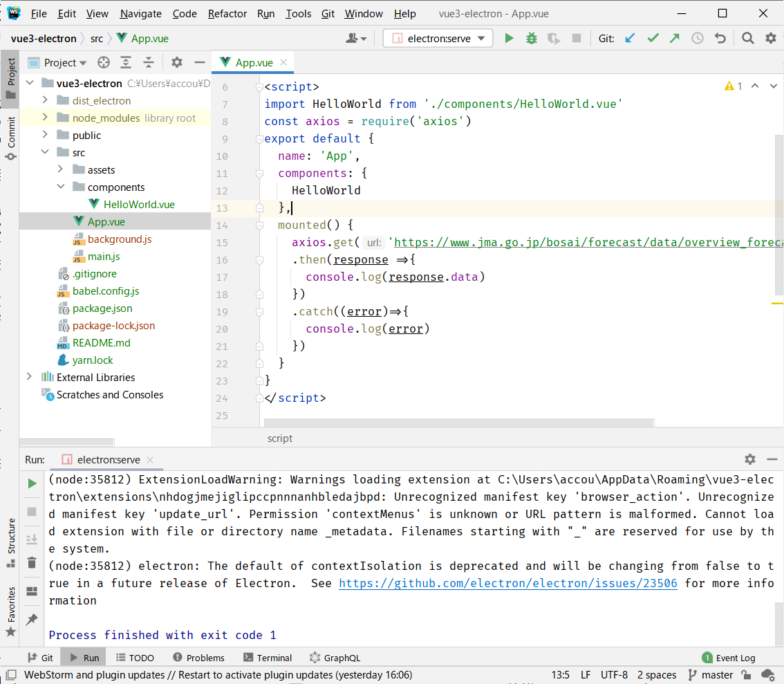Click the locate file crosshair icon
The image size is (784, 684).
104,63
